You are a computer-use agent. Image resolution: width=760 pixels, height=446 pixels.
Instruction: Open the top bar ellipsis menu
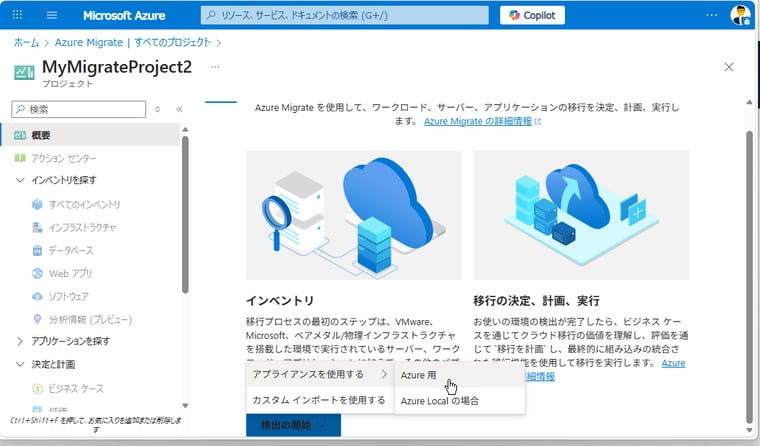pos(712,15)
